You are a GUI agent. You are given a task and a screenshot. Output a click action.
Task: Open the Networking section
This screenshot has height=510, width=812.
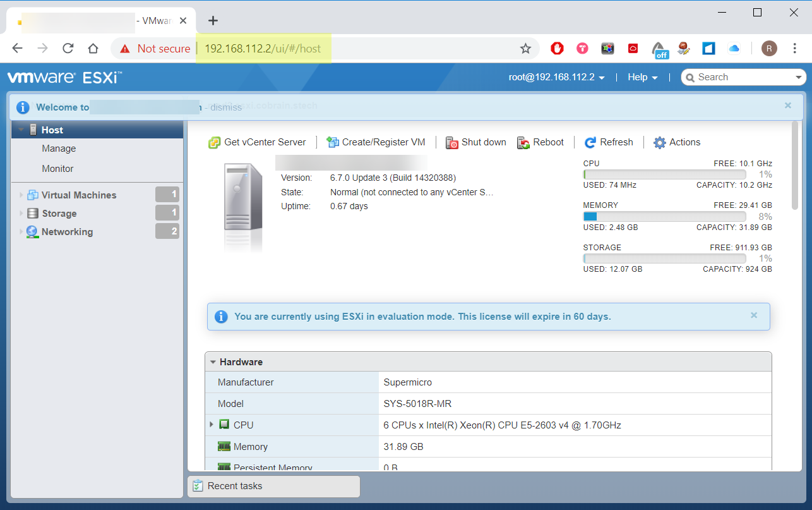[x=67, y=232]
